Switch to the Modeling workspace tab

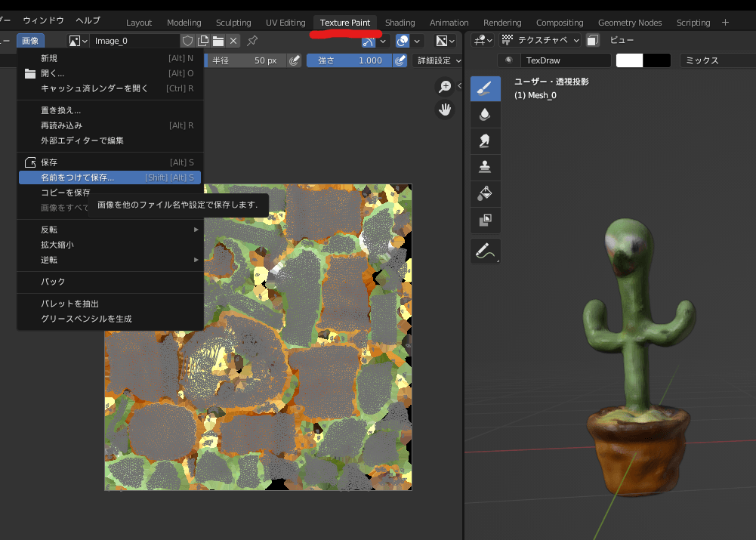click(x=184, y=23)
